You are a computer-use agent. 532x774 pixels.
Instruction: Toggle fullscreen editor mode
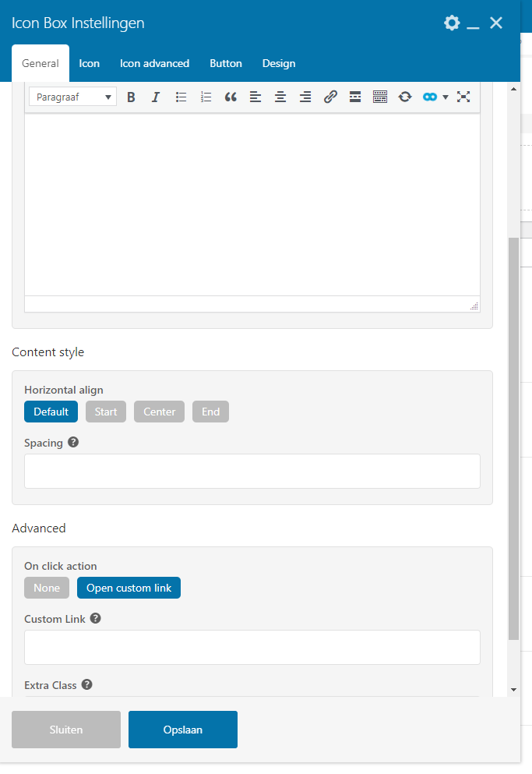click(463, 97)
